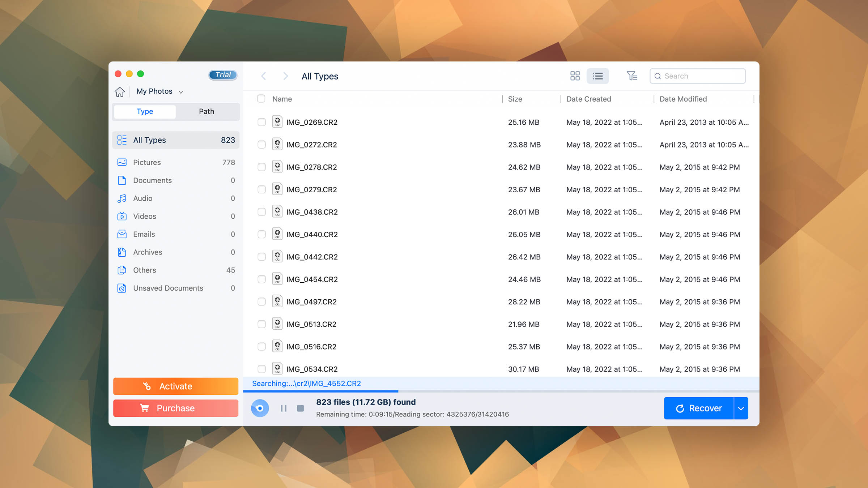
Task: Switch to the Type tab
Action: coord(145,111)
